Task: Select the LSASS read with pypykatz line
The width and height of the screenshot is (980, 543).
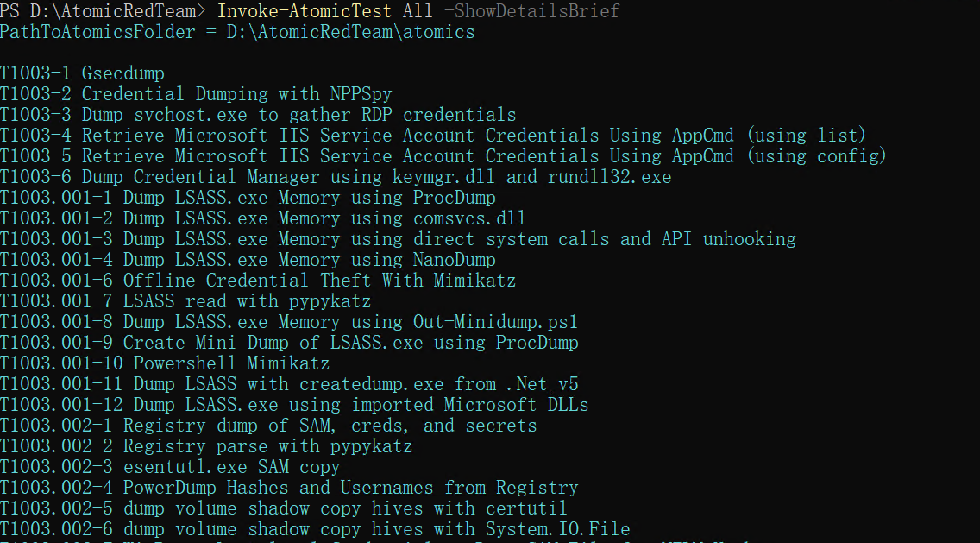Action: tap(185, 301)
